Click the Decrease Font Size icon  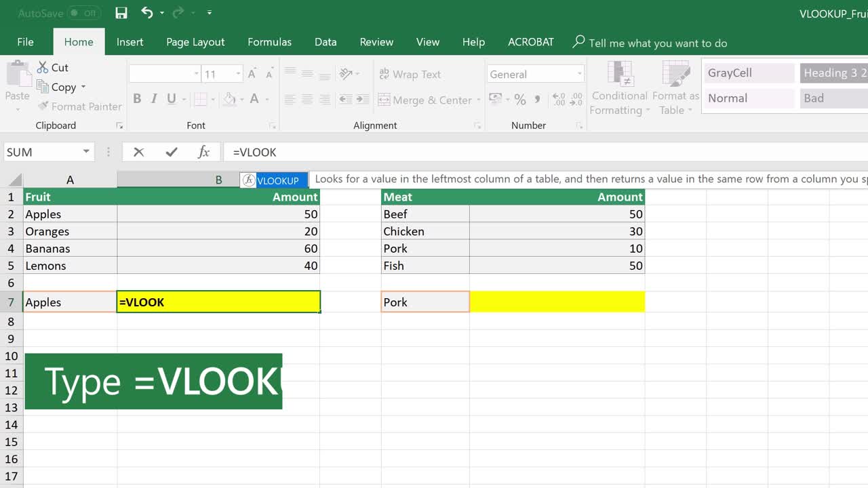pyautogui.click(x=269, y=74)
